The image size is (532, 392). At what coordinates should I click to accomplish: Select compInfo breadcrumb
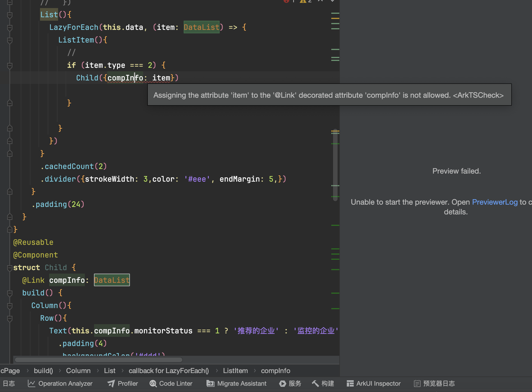(x=275, y=371)
